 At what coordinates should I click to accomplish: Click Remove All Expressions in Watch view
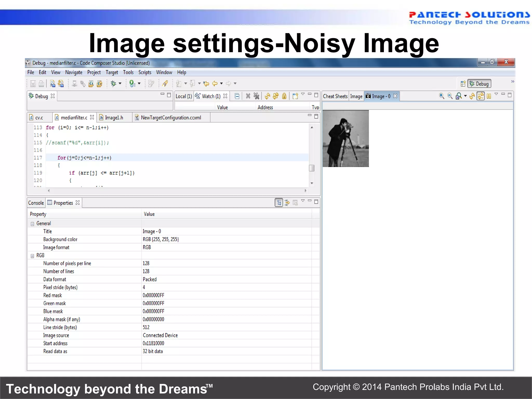click(x=256, y=96)
